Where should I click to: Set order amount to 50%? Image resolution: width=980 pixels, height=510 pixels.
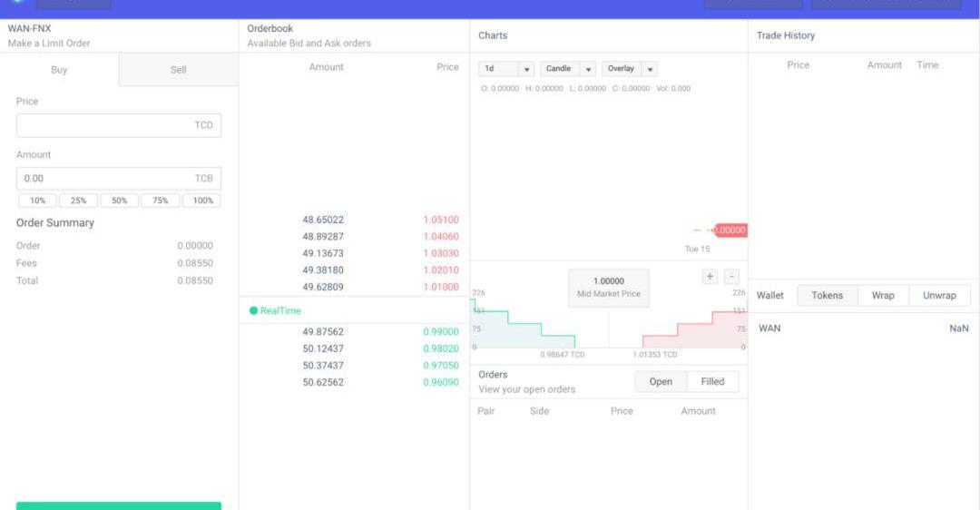coord(119,201)
